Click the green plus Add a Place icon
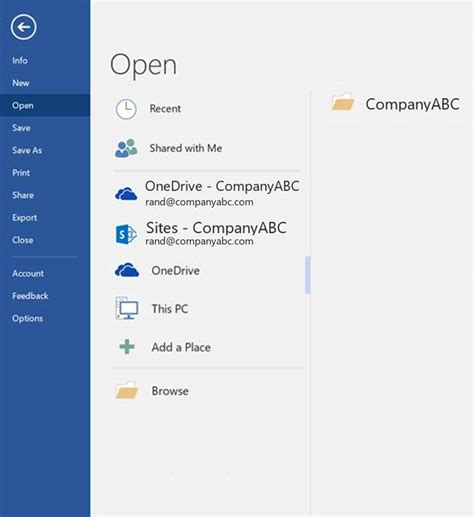 (x=127, y=347)
